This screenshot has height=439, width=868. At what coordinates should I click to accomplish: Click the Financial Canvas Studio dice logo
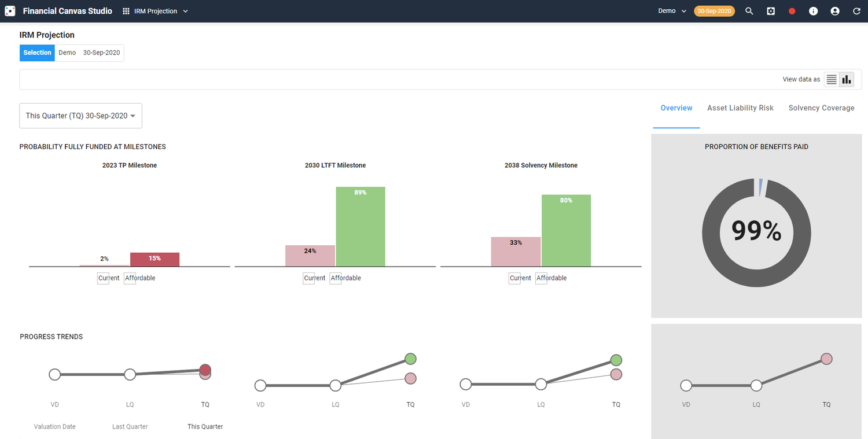click(x=10, y=11)
